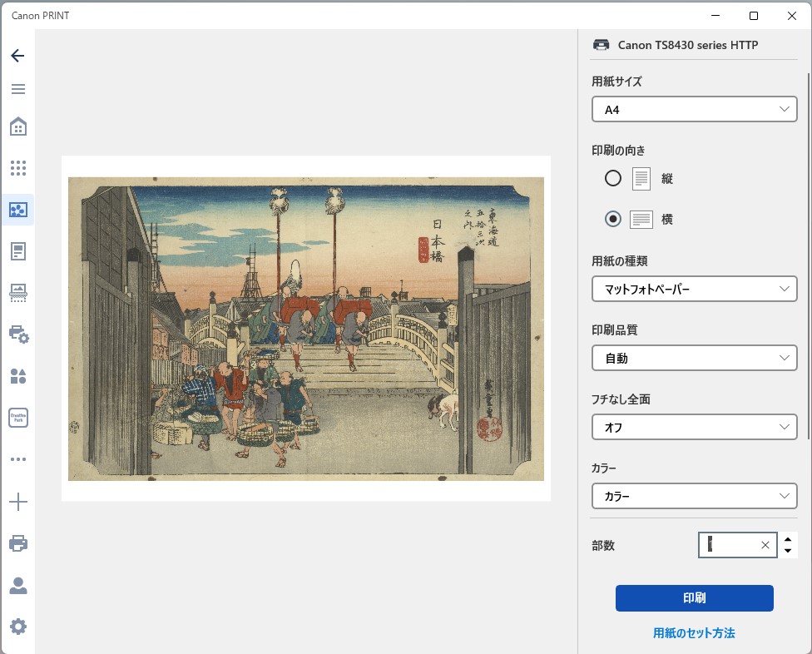Click the plus icon in sidebar
Viewport: 812px width, 654px height.
tap(17, 502)
